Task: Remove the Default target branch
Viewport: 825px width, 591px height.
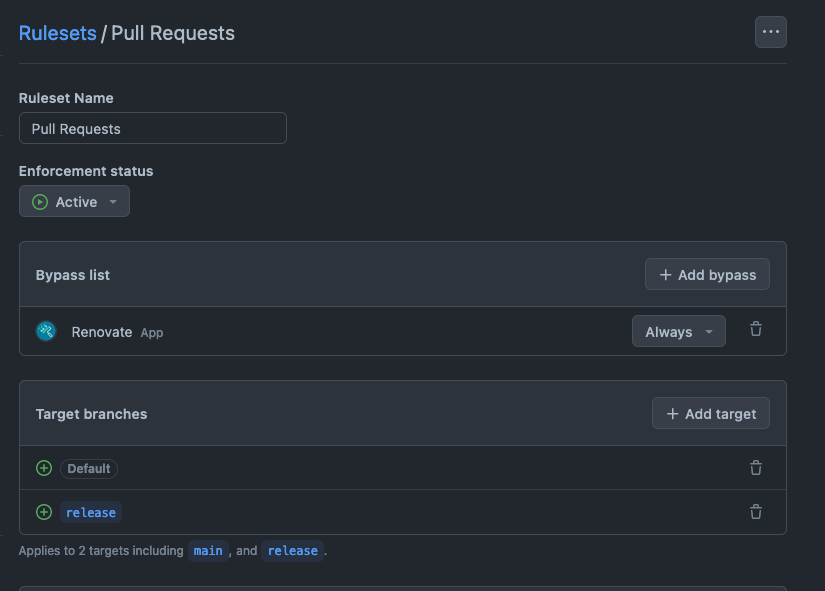Action: tap(756, 468)
